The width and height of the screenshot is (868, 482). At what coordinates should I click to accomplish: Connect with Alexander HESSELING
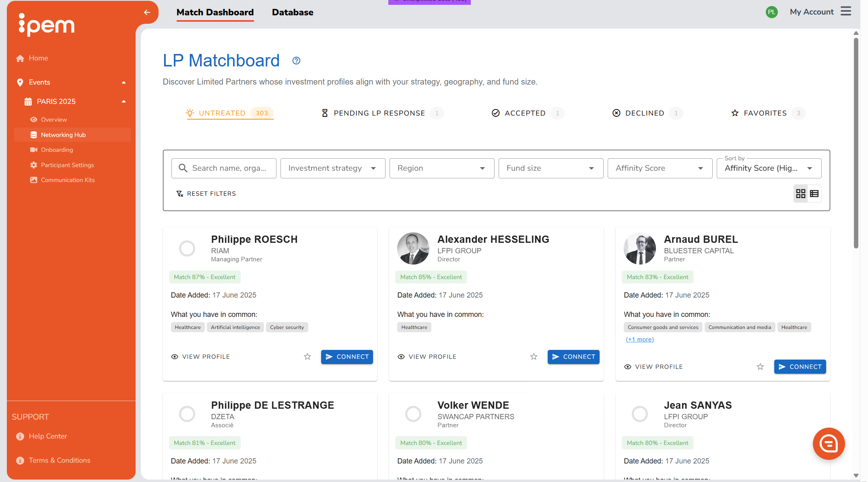pos(573,357)
